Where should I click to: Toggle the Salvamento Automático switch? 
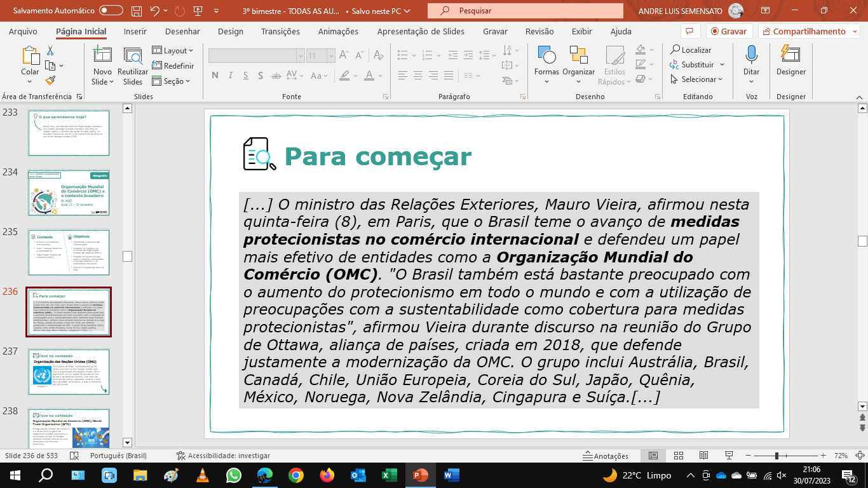111,11
